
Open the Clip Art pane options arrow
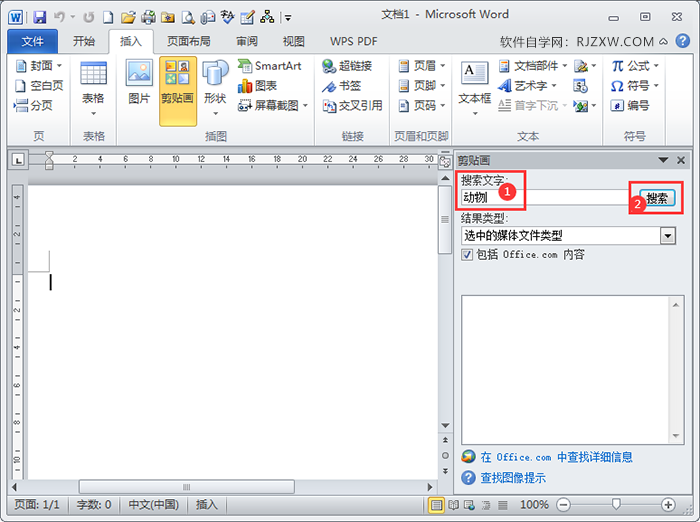pyautogui.click(x=663, y=160)
